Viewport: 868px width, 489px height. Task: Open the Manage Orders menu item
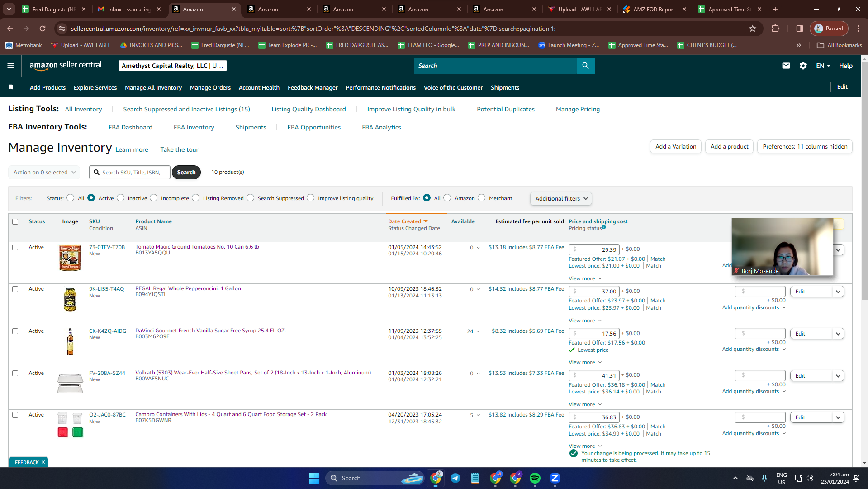pyautogui.click(x=210, y=87)
